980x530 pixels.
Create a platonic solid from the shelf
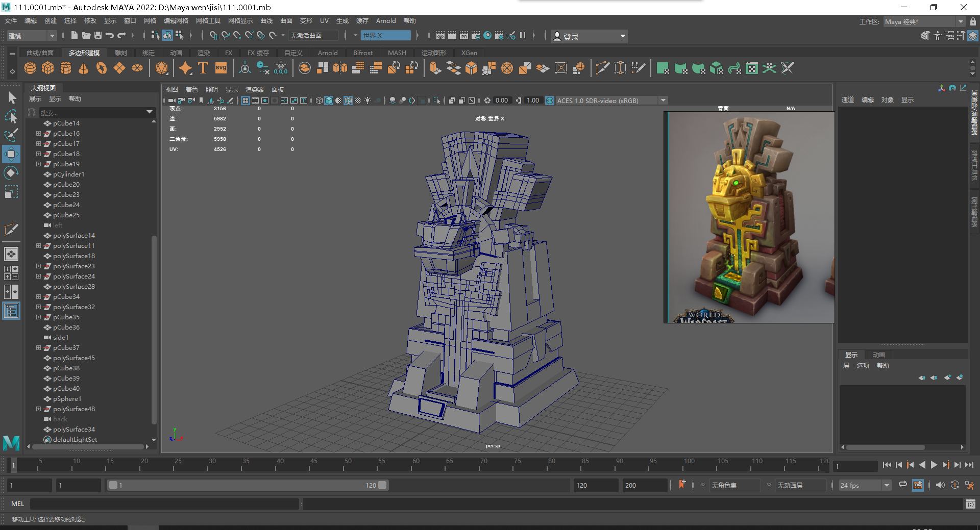click(x=162, y=68)
